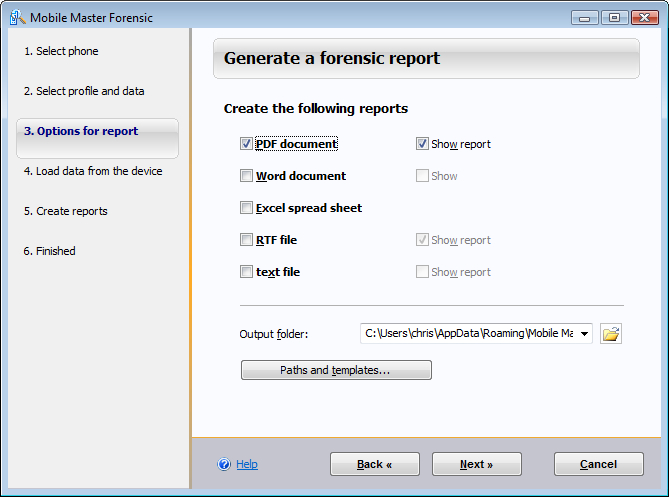Click the blue Help question mark icon

coord(224,464)
